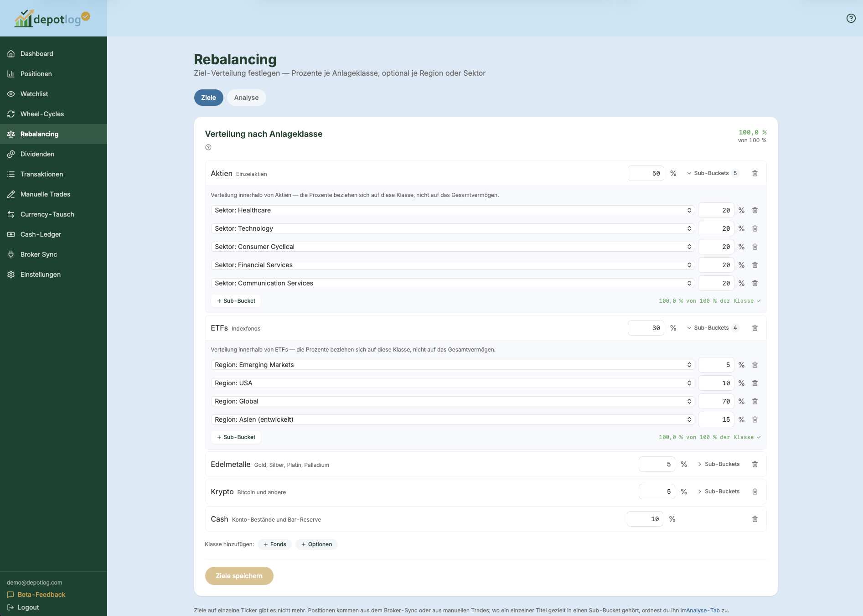Image resolution: width=863 pixels, height=616 pixels.
Task: Click the ETFs percentage input field
Action: coord(646,328)
